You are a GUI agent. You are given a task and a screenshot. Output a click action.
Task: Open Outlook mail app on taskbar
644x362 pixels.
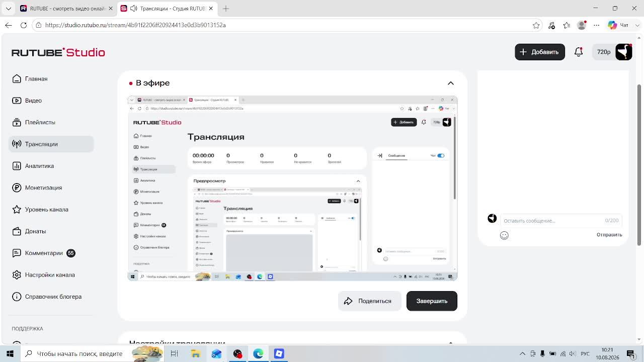pos(216,353)
